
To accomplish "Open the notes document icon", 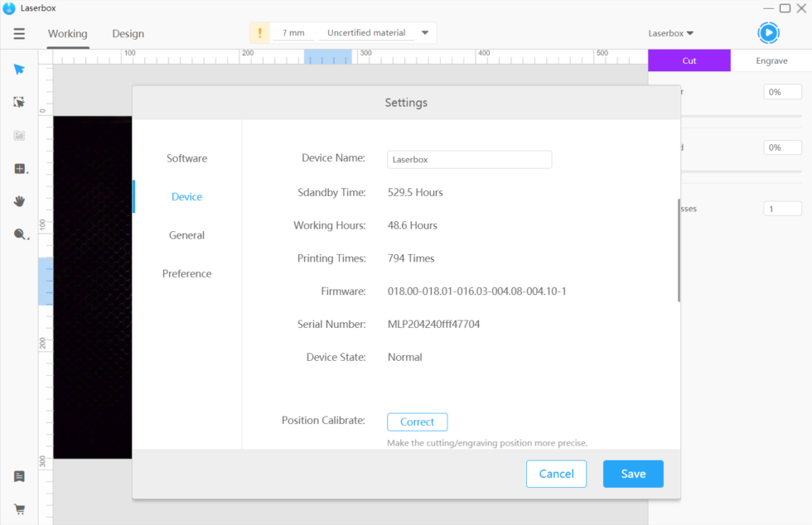I will click(x=19, y=476).
